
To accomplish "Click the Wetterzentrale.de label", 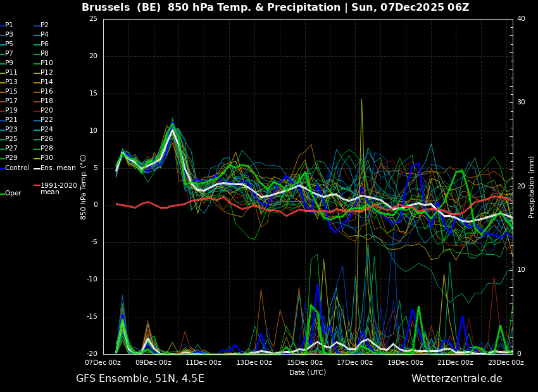I will (x=457, y=379).
